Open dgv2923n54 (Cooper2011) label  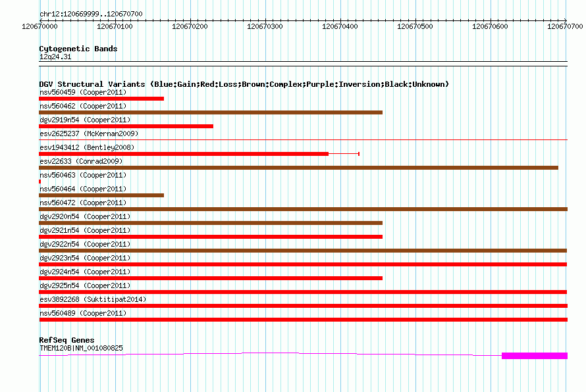coord(85,258)
